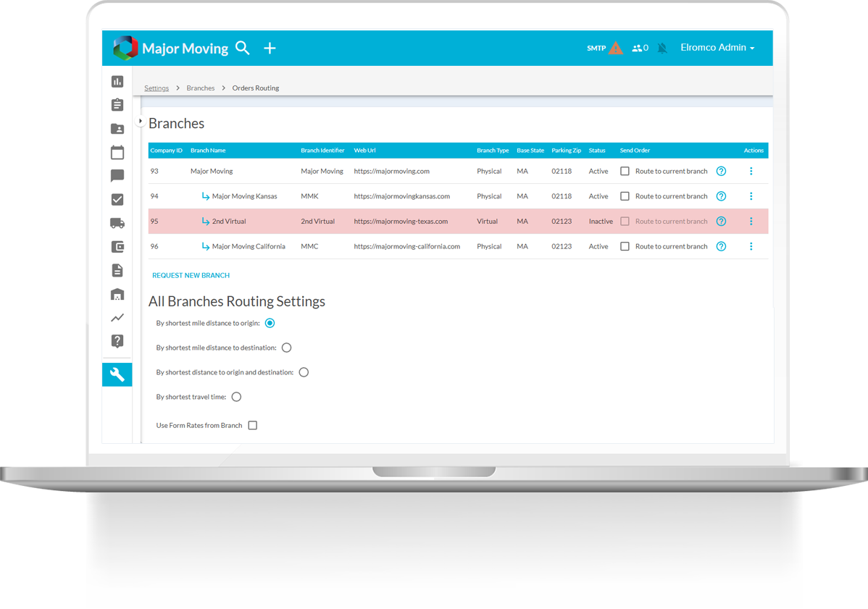Click the Request New Branch link
Image resolution: width=868 pixels, height=609 pixels.
(191, 276)
